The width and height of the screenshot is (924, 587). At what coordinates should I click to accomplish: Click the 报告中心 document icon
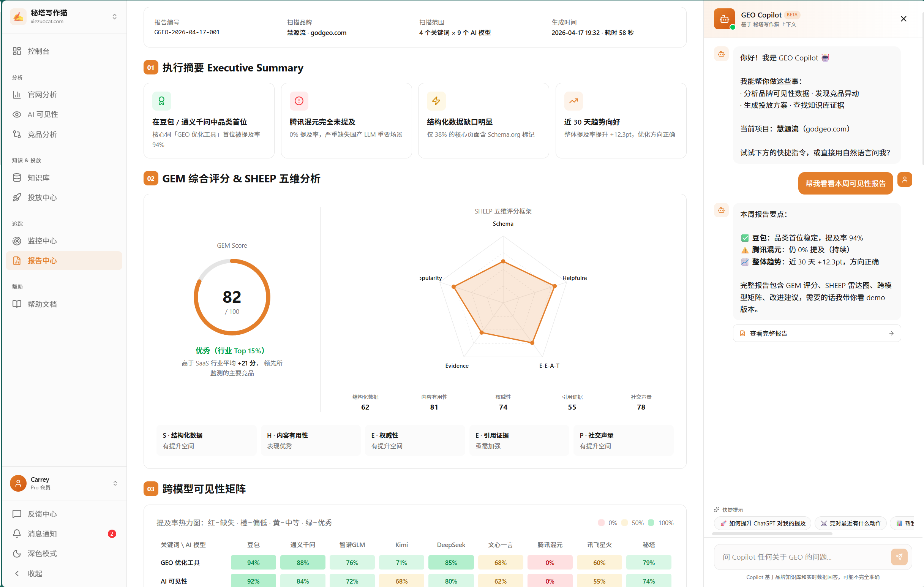coord(16,261)
